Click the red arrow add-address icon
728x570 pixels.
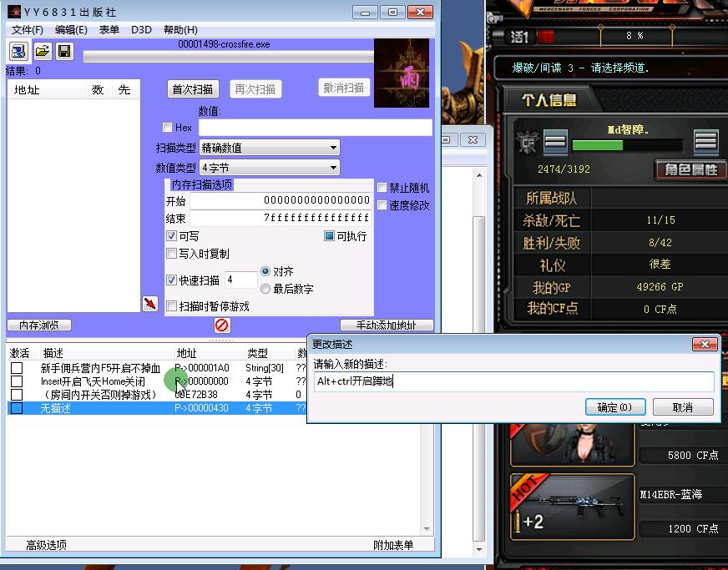click(150, 304)
